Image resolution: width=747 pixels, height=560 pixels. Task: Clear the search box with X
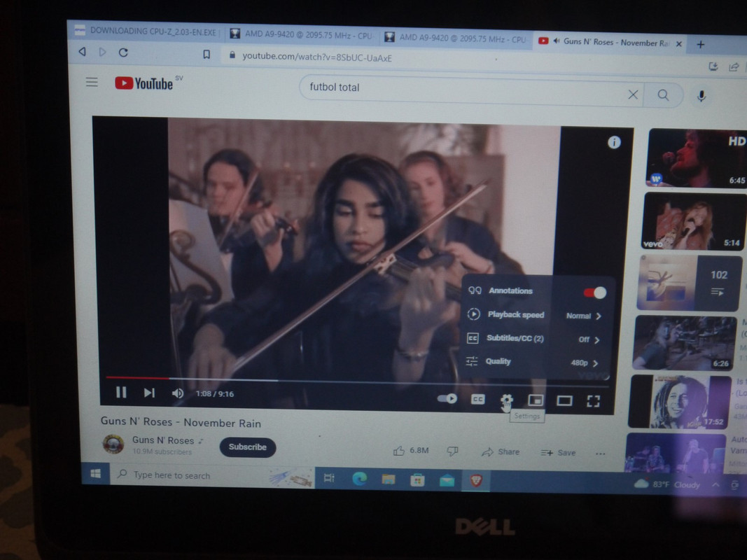(633, 94)
